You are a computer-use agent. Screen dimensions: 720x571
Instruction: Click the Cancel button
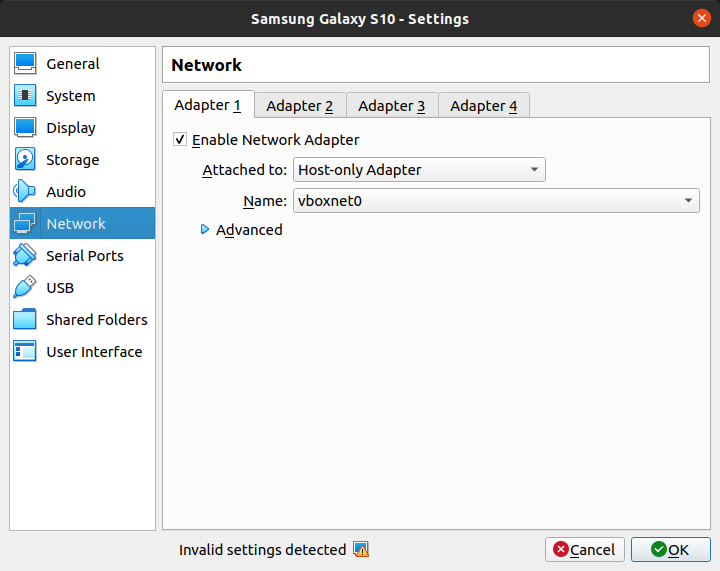pos(585,549)
